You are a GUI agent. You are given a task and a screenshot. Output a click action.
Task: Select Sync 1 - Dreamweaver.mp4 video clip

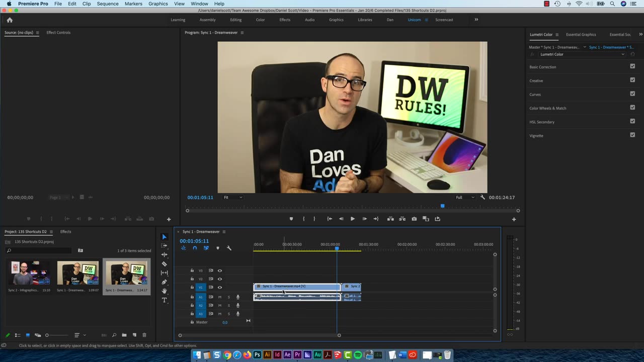tap(296, 287)
